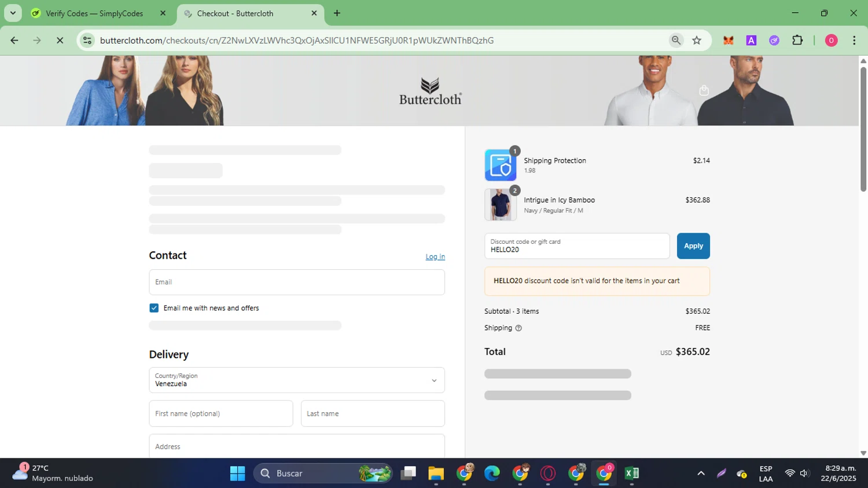Open the weather widget 27°C
The height and width of the screenshot is (488, 868).
coord(53,473)
